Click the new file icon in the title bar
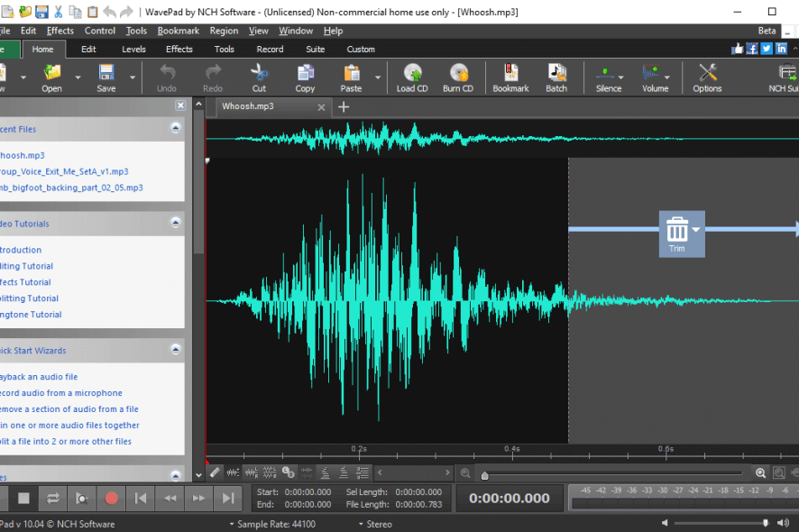The width and height of the screenshot is (799, 532). pyautogui.click(x=7, y=11)
